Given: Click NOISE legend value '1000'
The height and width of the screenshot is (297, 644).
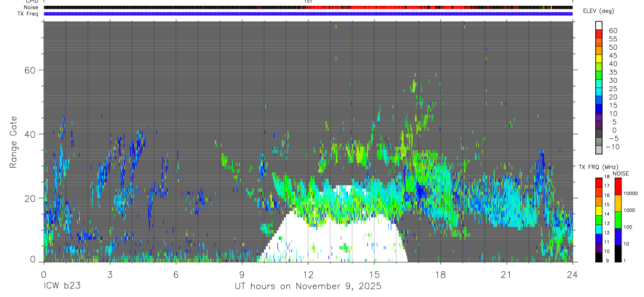Looking at the screenshot, I should [x=630, y=210].
